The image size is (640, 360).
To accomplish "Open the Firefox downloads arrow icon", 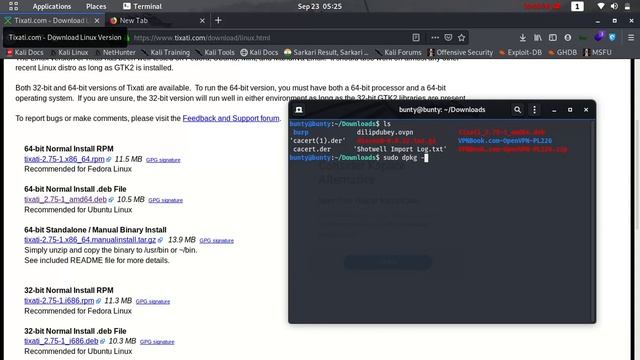I will 522,38.
